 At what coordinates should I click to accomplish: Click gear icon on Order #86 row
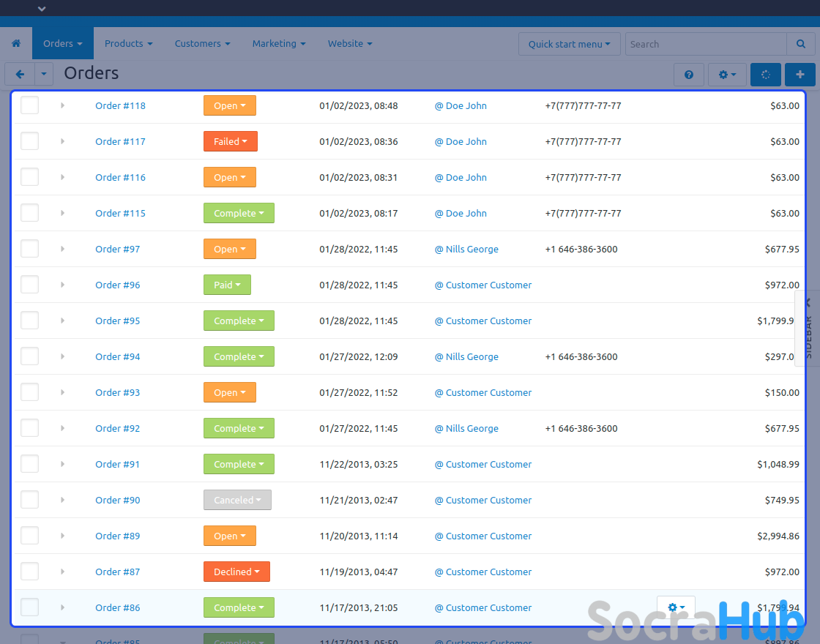pos(676,607)
